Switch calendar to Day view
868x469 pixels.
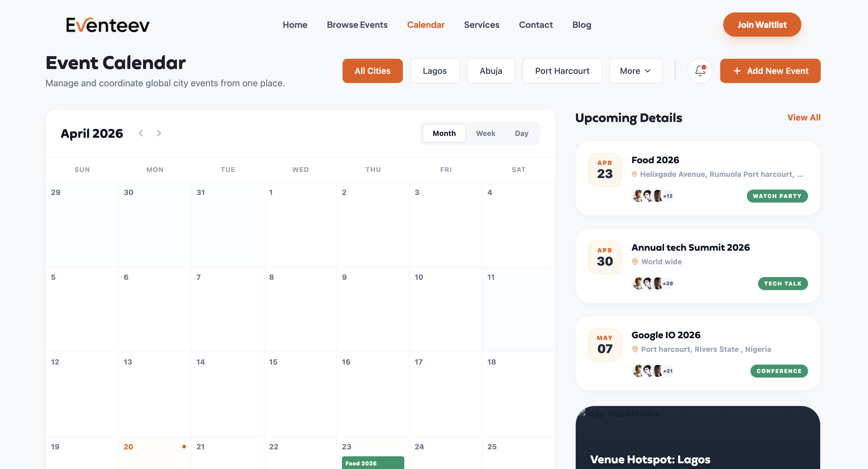[521, 134]
